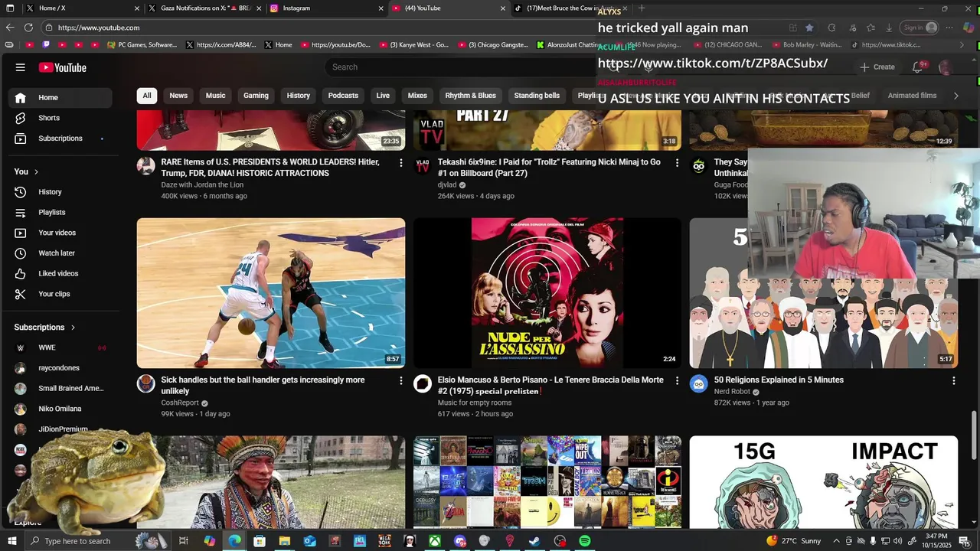Open Sick handles basketball video thumbnail
This screenshot has height=551, width=980.
tap(271, 293)
